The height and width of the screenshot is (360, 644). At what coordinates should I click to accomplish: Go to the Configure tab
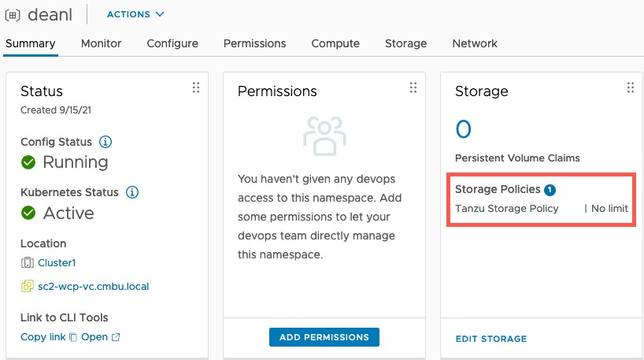point(172,43)
